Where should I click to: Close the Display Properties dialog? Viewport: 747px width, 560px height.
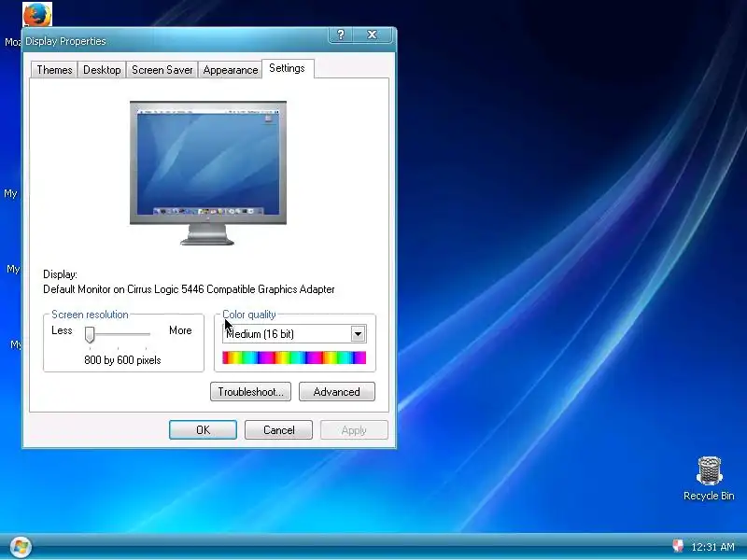[x=372, y=35]
